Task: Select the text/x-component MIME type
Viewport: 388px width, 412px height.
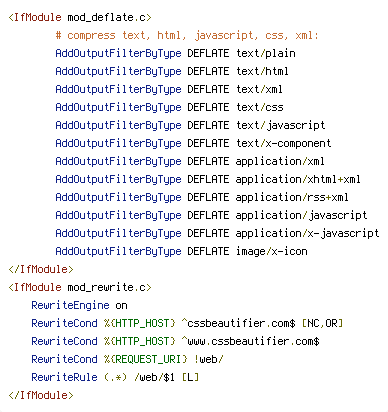Action: click(x=284, y=143)
